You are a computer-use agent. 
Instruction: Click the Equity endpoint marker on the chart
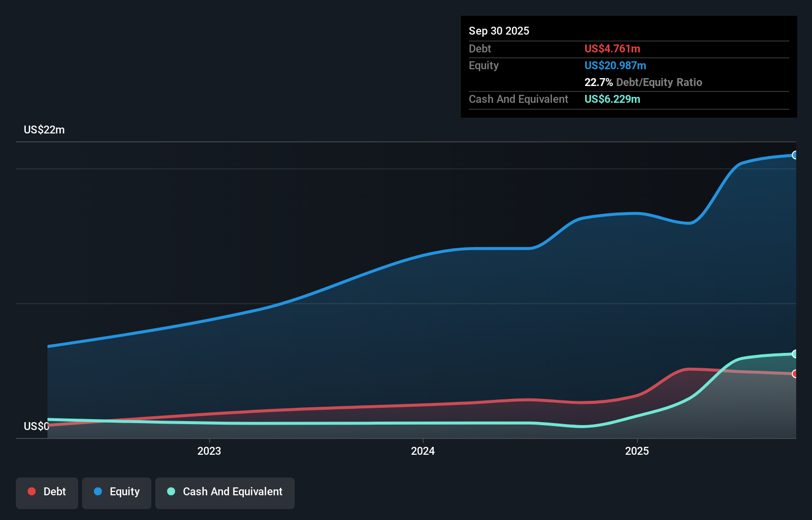coord(795,155)
